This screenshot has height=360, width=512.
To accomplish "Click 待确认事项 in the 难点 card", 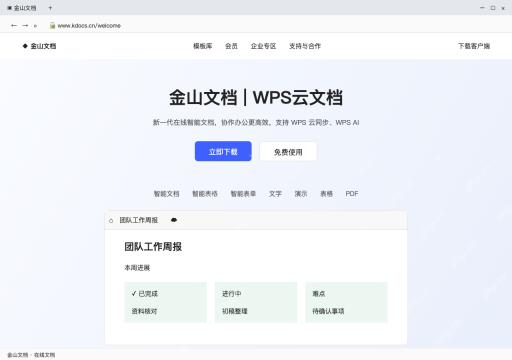I will pos(328,311).
